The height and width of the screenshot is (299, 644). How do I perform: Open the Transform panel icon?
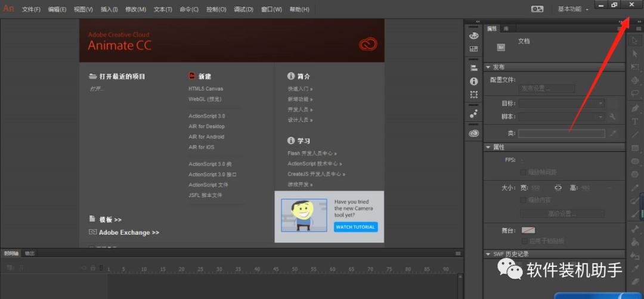(473, 94)
